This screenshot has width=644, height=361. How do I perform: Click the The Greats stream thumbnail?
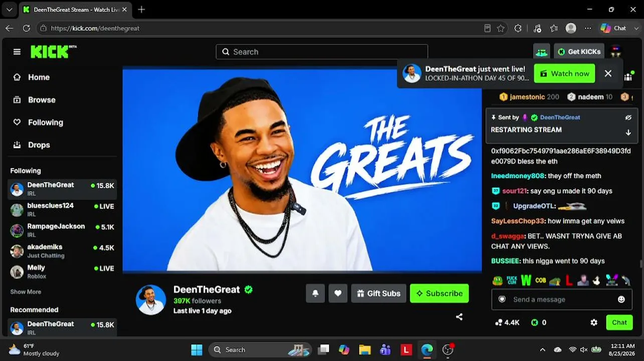(x=302, y=170)
